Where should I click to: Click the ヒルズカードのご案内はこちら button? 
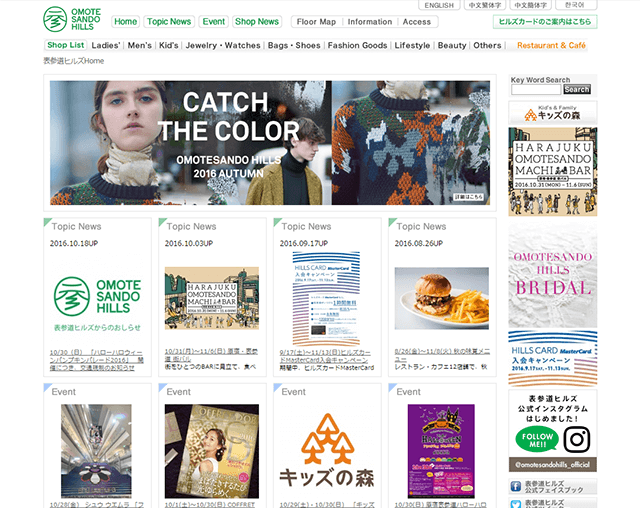545,22
